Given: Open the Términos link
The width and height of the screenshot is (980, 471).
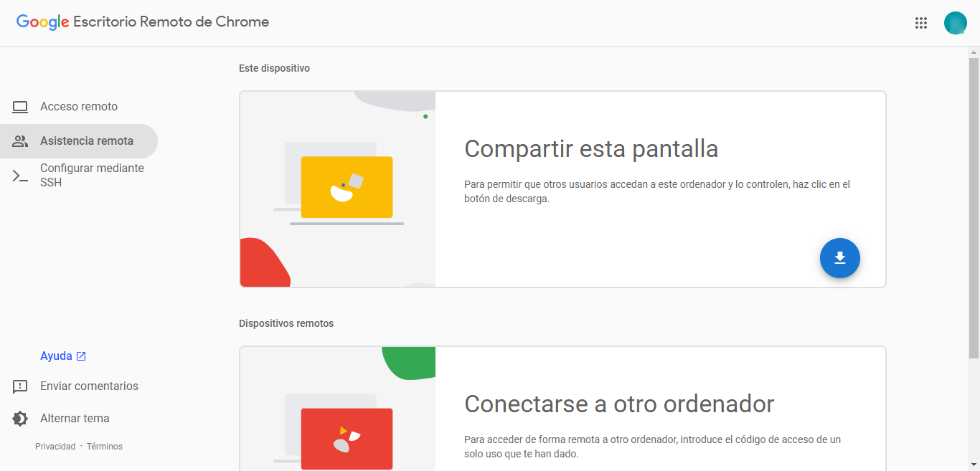Looking at the screenshot, I should pyautogui.click(x=105, y=447).
